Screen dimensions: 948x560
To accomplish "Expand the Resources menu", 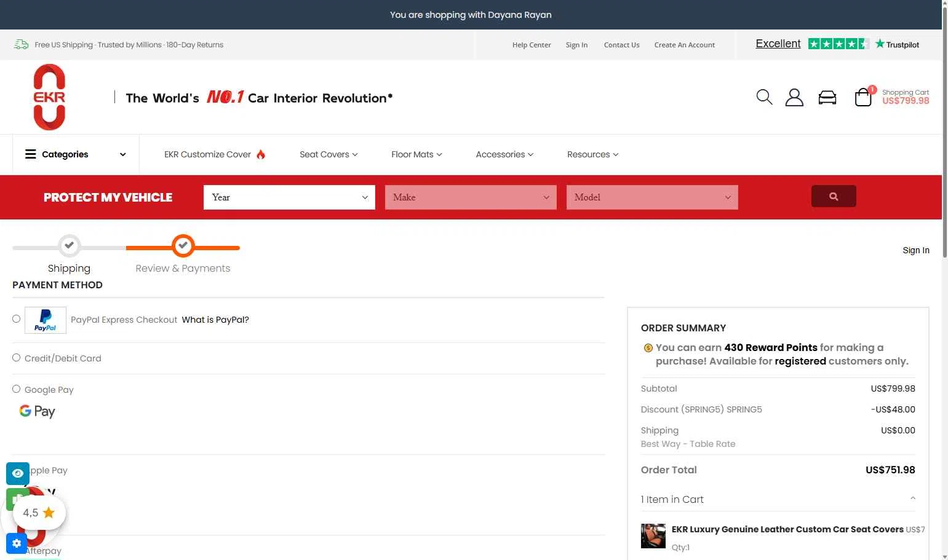I will pos(592,154).
